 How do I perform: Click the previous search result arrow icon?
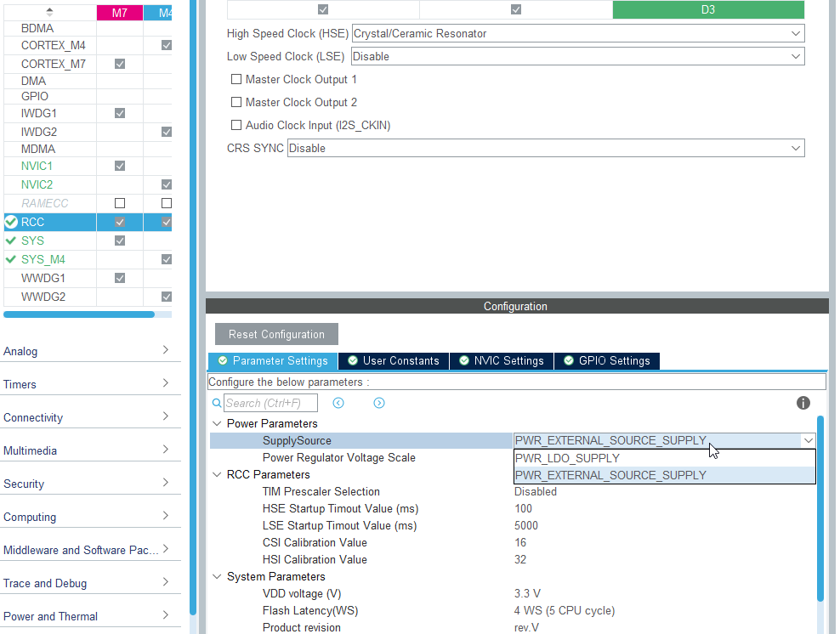click(x=338, y=402)
